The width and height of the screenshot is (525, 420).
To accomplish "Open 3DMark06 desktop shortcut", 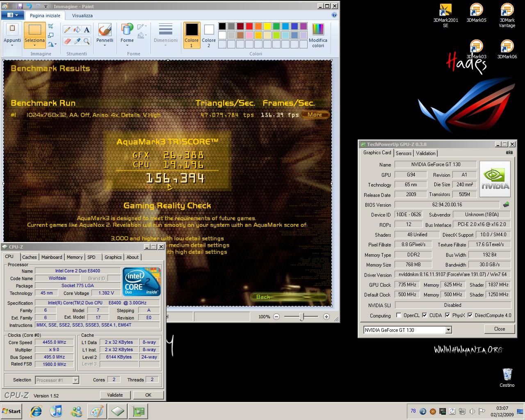I will 507,49.
